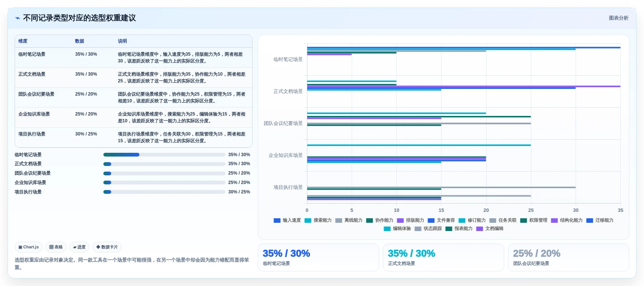Hide the 任务关联 series in legend

pyautogui.click(x=503, y=220)
